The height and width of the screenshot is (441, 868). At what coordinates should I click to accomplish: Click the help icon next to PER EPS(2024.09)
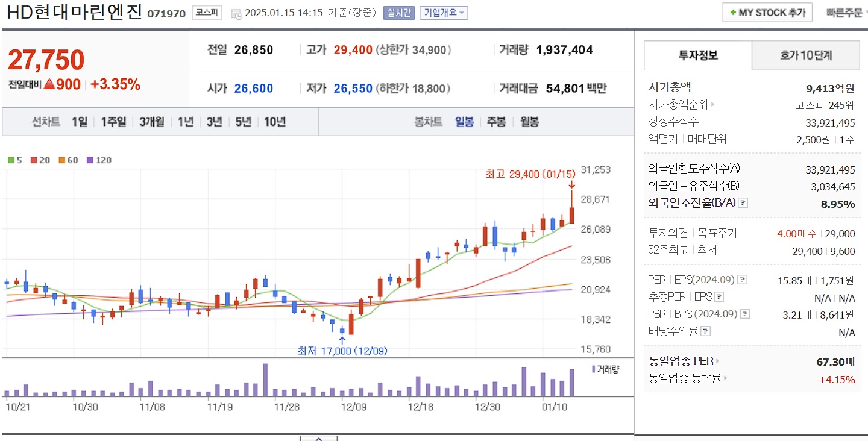pos(743,280)
